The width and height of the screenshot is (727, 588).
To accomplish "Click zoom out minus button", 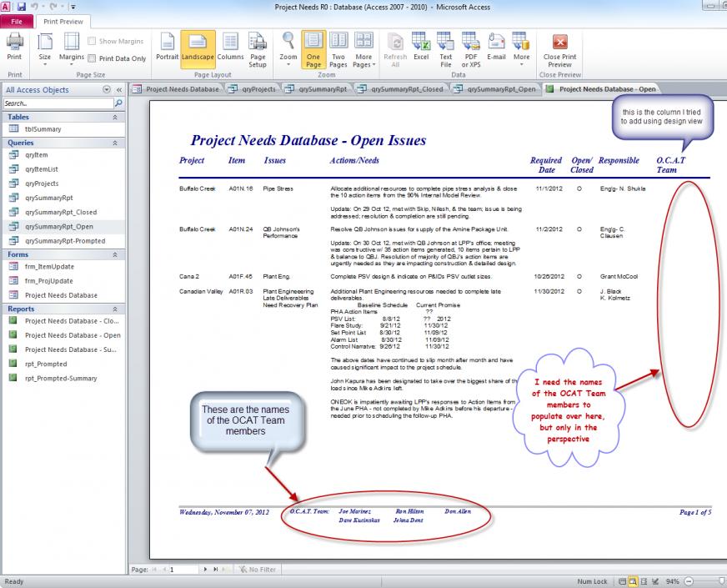I will pos(689,581).
